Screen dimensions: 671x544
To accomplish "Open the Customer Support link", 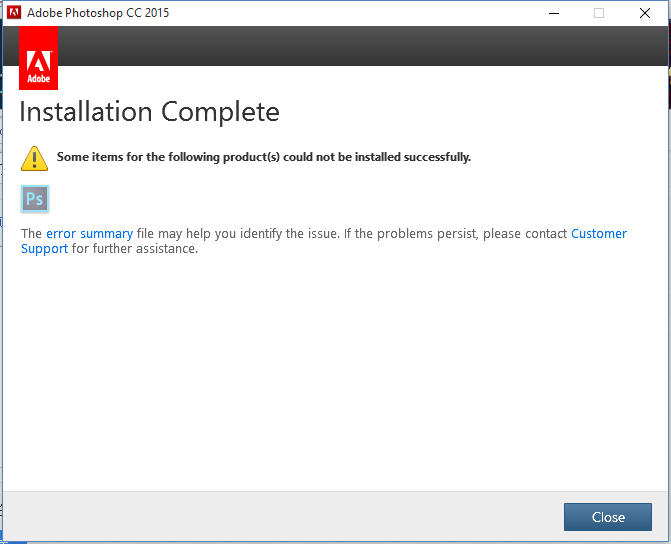I will click(x=599, y=234).
